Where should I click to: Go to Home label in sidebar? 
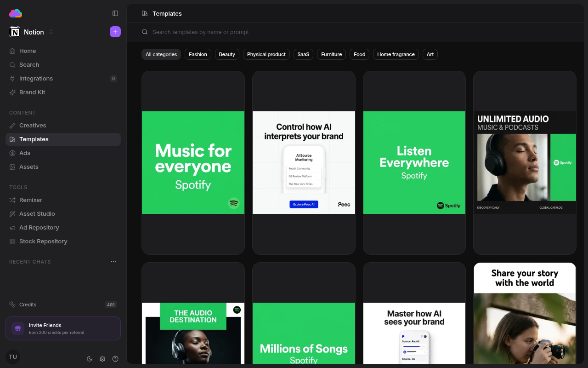point(28,51)
